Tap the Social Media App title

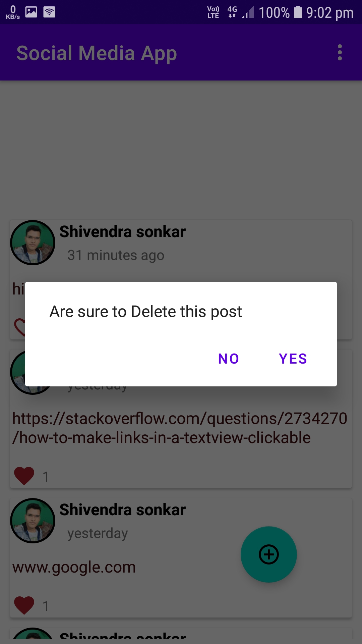coord(97,53)
